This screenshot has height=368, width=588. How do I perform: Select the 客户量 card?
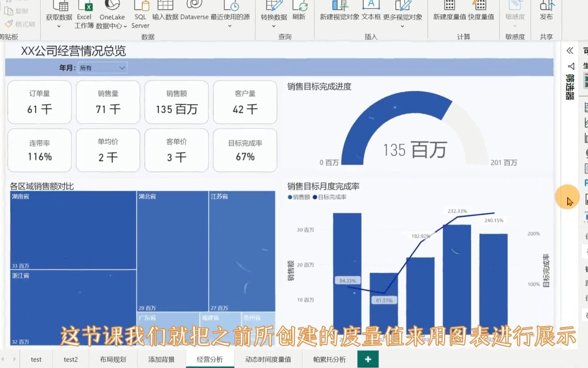[245, 102]
